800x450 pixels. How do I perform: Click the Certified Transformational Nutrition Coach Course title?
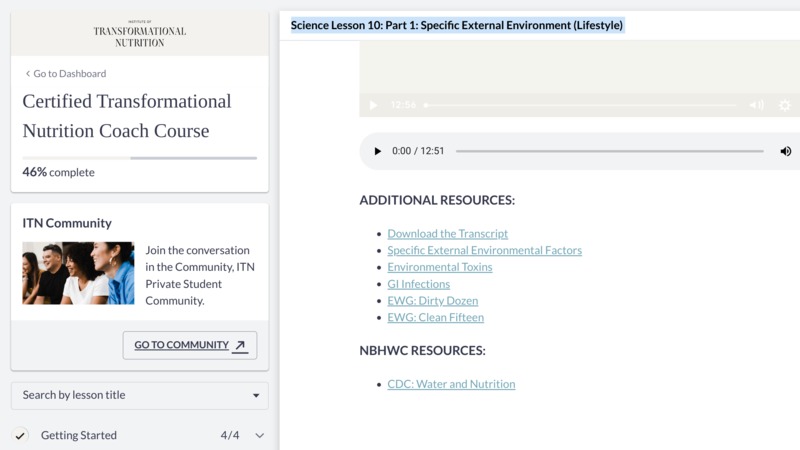127,116
